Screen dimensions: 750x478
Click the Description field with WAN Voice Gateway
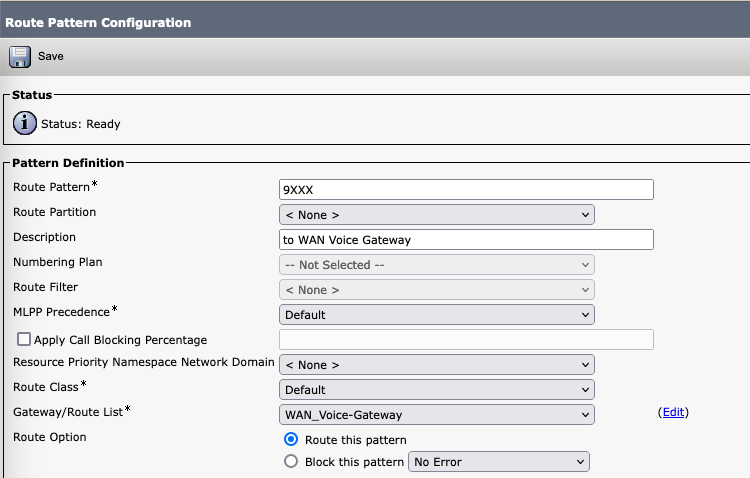pos(466,239)
